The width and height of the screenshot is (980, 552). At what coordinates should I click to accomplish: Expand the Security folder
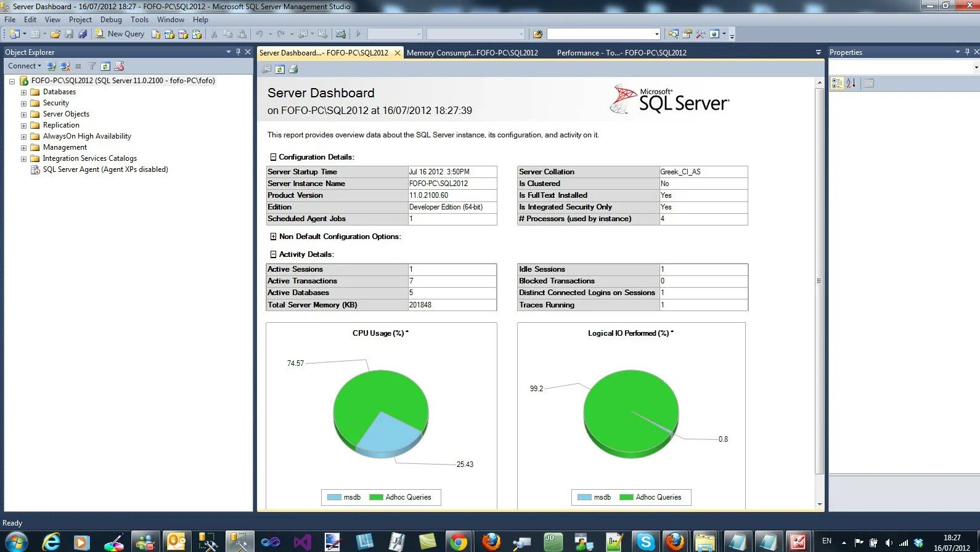[x=23, y=103]
